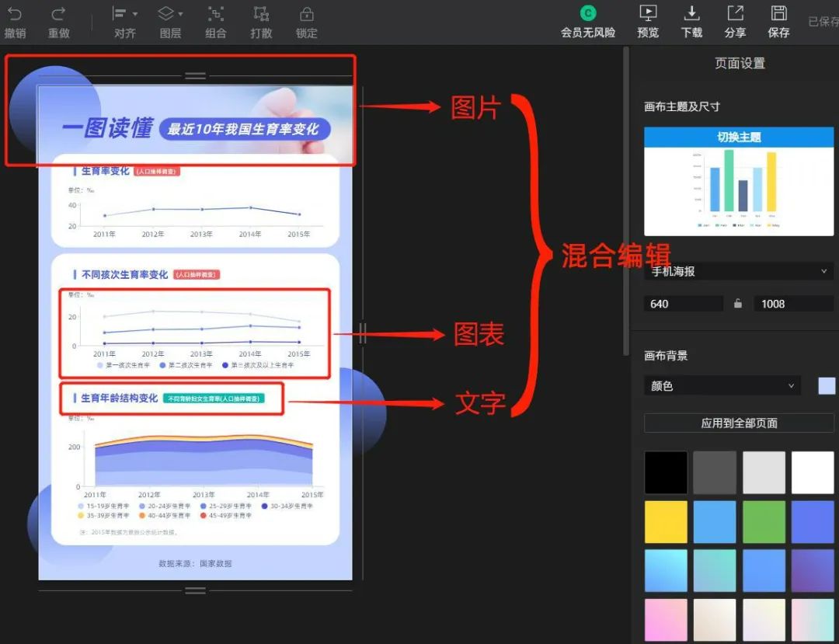The image size is (839, 644).
Task: Select the 最近10年我国生育率变化 subtitle banner
Action: click(245, 129)
